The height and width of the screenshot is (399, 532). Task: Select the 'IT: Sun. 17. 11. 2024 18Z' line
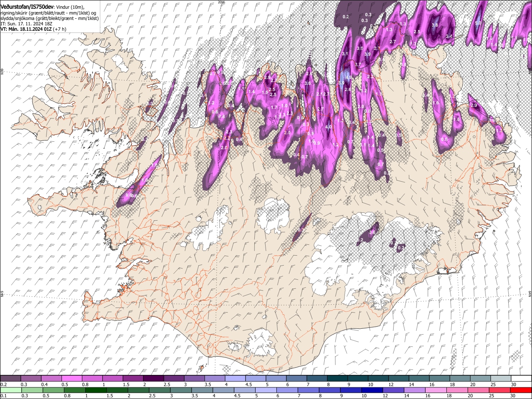pyautogui.click(x=26, y=24)
